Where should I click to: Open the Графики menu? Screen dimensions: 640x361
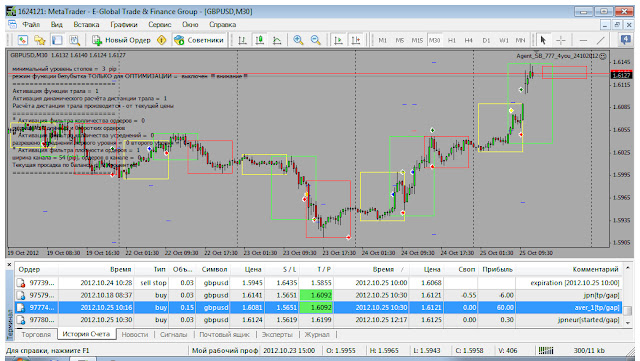(124, 25)
